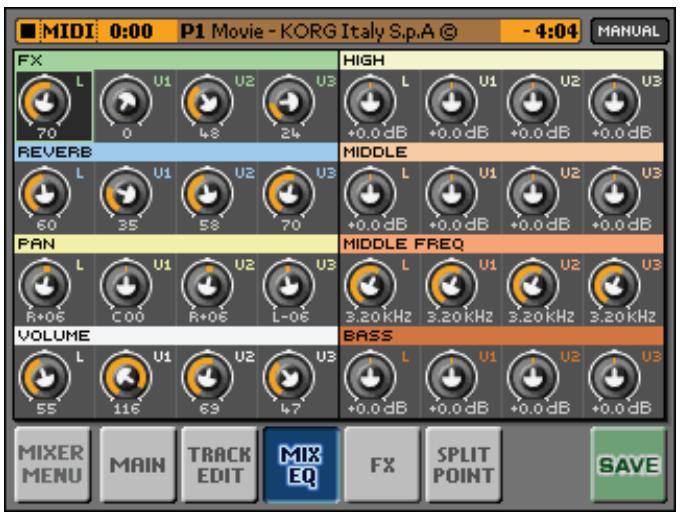Click the VOLUME section header
The width and height of the screenshot is (682, 515).
point(176,335)
